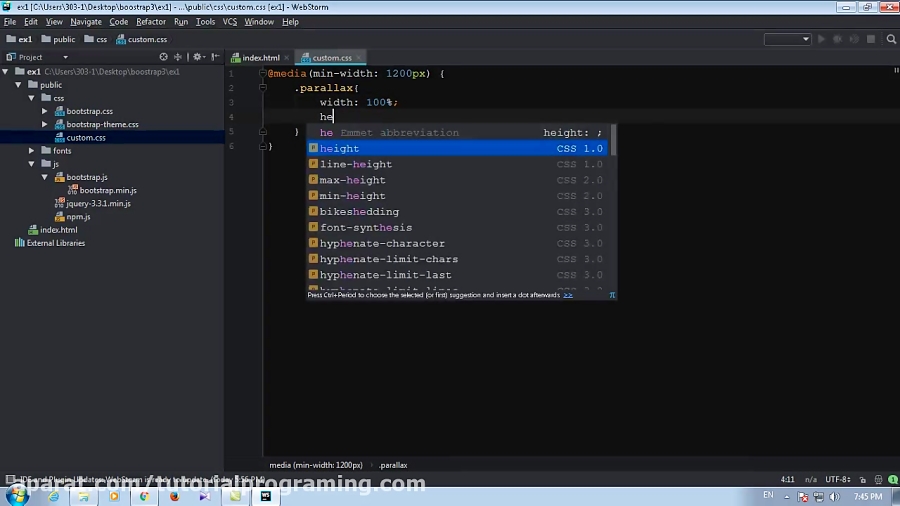Expand the fonts folder arrow
Image resolution: width=900 pixels, height=506 pixels.
(32, 151)
